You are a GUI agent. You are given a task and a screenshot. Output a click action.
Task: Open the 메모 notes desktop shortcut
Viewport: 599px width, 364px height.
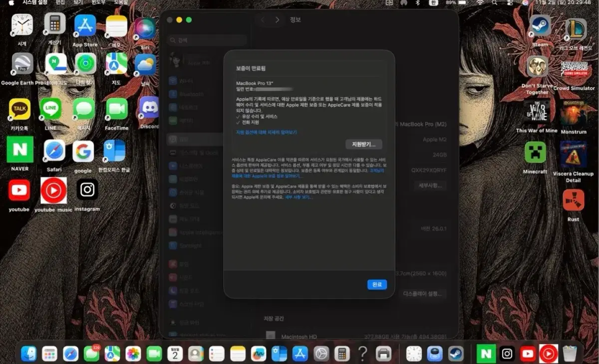pyautogui.click(x=116, y=26)
